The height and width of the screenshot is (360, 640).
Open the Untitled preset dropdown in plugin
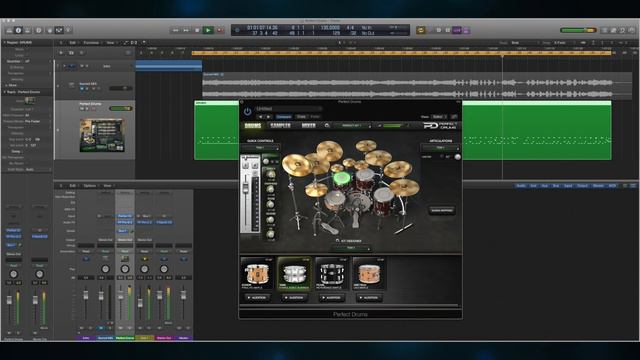tap(288, 109)
